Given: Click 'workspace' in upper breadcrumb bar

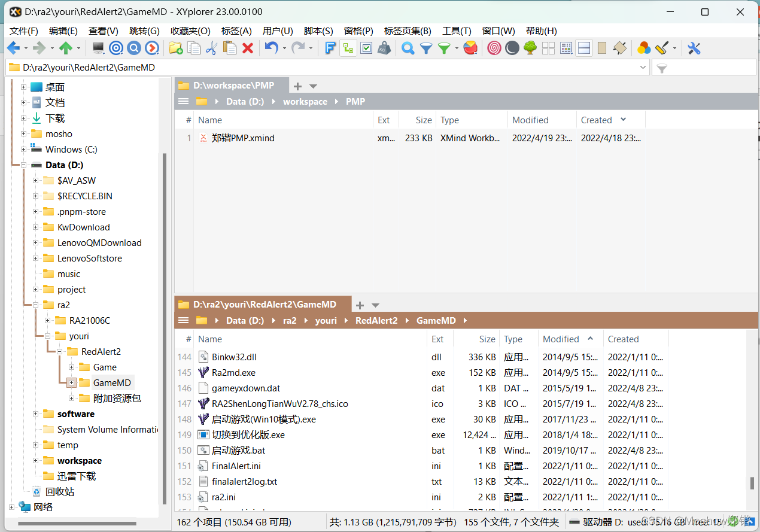Looking at the screenshot, I should (x=305, y=102).
